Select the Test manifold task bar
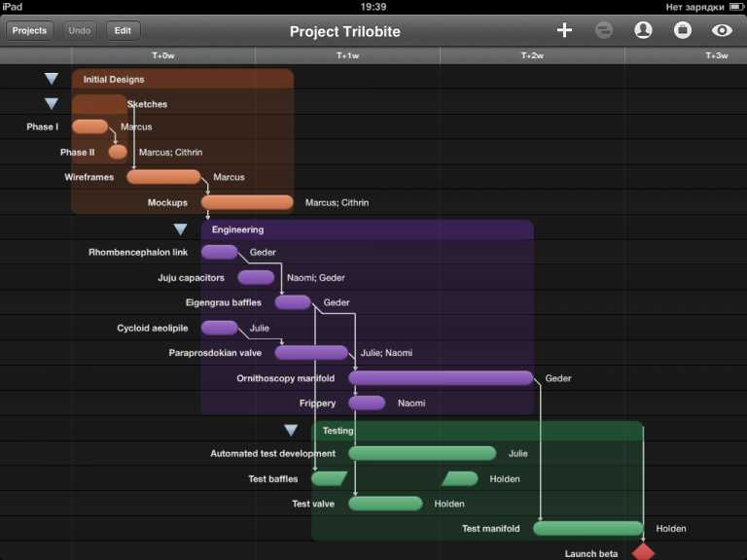Viewport: 747px width, 560px height. [x=587, y=528]
